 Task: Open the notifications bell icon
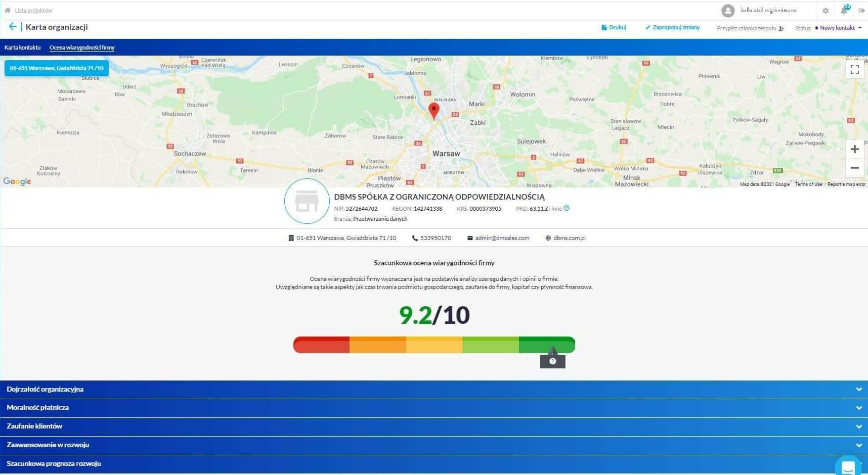point(844,10)
